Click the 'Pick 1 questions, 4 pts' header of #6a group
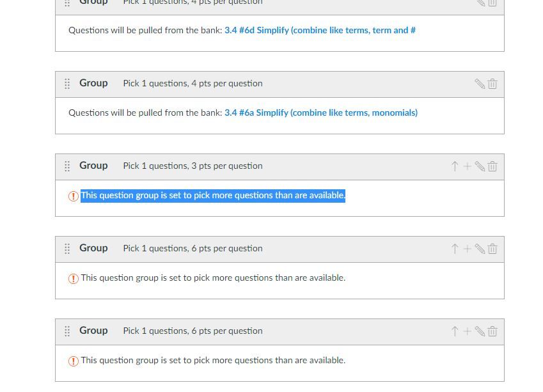543x392 pixels. coord(193,83)
